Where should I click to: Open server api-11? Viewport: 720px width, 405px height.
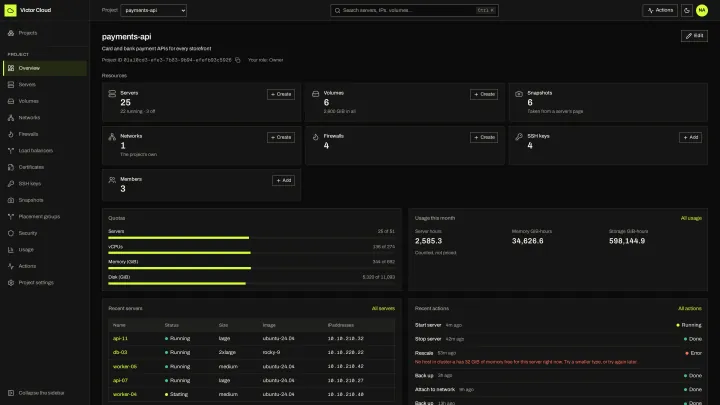[120, 338]
